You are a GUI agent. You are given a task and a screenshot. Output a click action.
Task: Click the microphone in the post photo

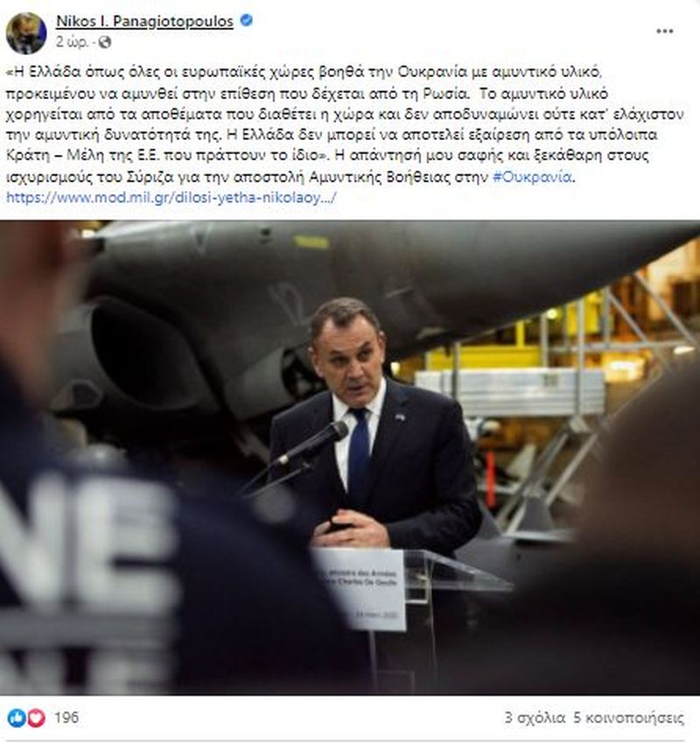pyautogui.click(x=312, y=443)
